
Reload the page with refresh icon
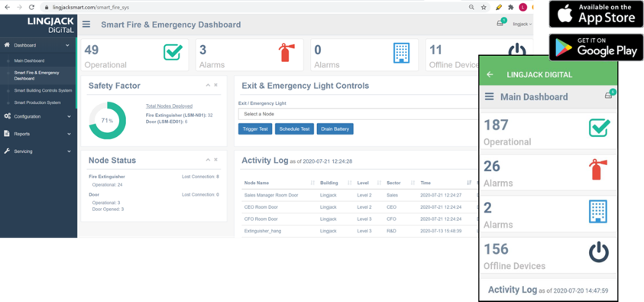tap(31, 8)
